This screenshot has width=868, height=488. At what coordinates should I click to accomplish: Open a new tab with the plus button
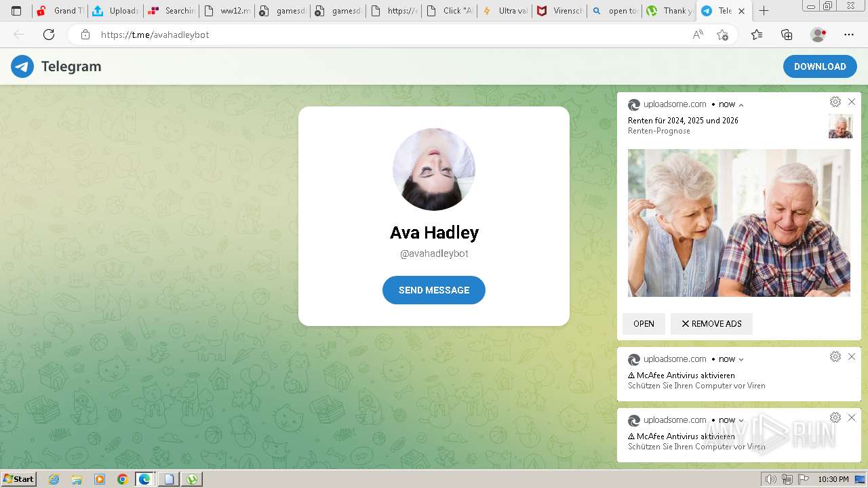pyautogui.click(x=764, y=11)
